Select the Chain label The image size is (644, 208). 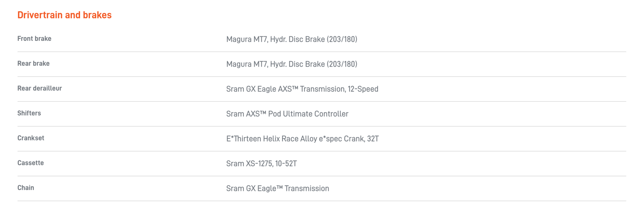pos(26,188)
